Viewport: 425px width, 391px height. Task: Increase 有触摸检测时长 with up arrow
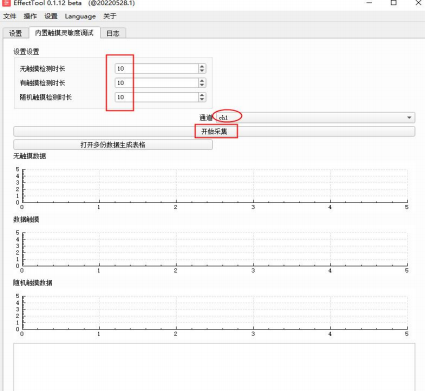(202, 80)
